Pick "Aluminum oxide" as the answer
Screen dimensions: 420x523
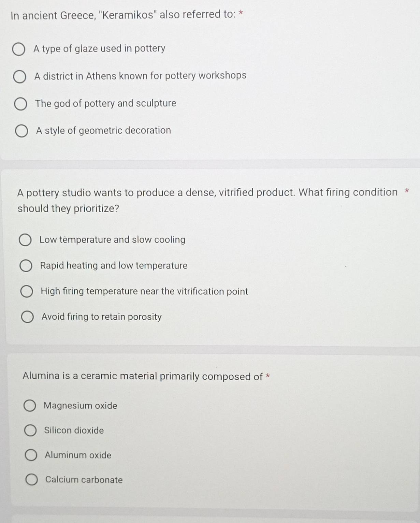(x=31, y=455)
